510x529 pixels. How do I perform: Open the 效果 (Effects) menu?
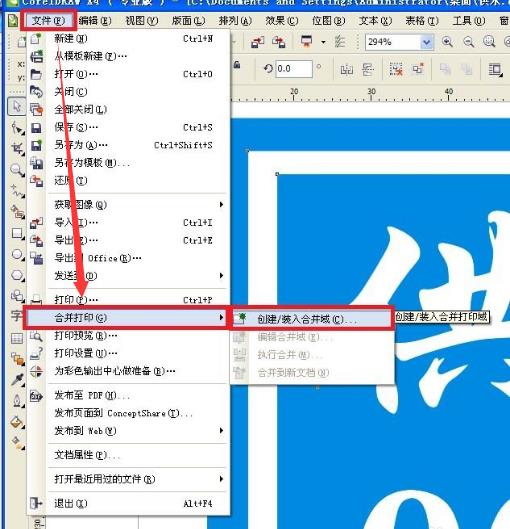point(282,21)
